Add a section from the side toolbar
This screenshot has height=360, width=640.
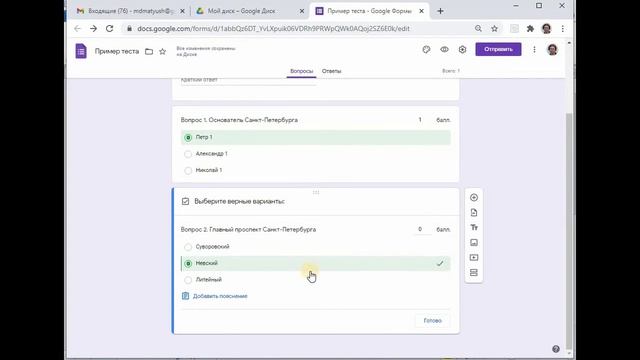[473, 272]
